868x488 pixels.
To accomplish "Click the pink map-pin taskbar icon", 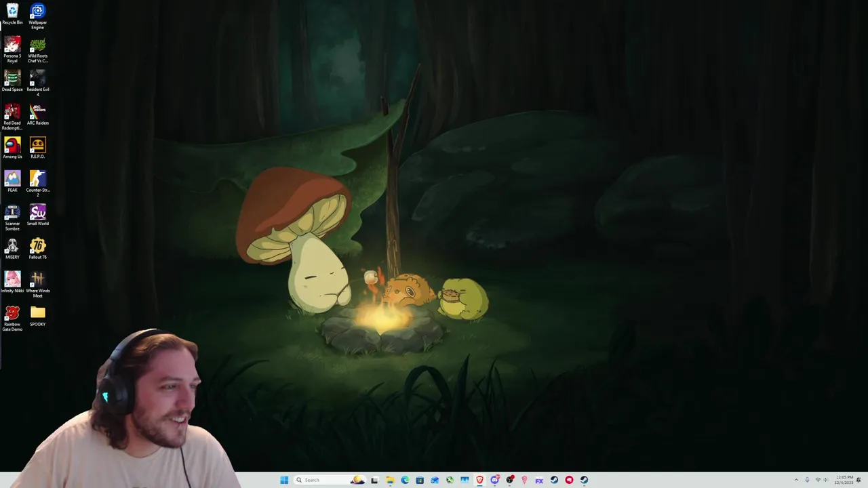I will [x=524, y=480].
